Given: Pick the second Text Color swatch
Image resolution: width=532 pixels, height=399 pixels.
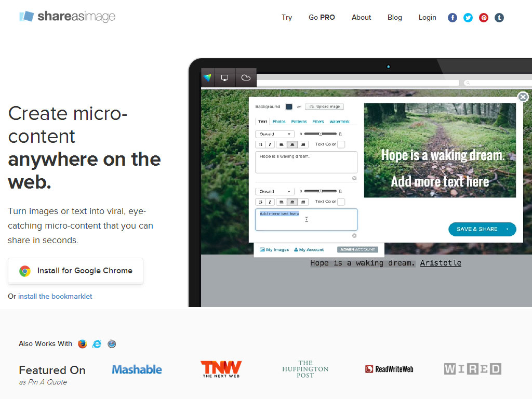Looking at the screenshot, I should point(341,202).
